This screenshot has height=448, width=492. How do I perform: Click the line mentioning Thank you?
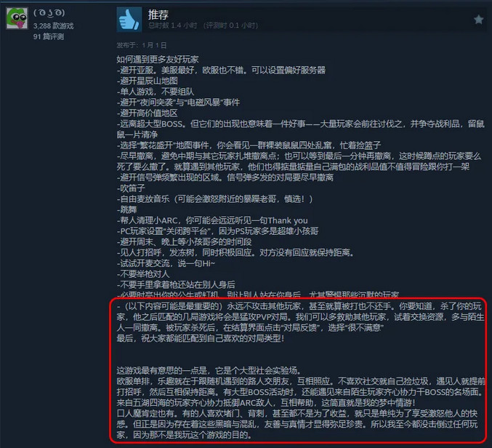click(212, 220)
